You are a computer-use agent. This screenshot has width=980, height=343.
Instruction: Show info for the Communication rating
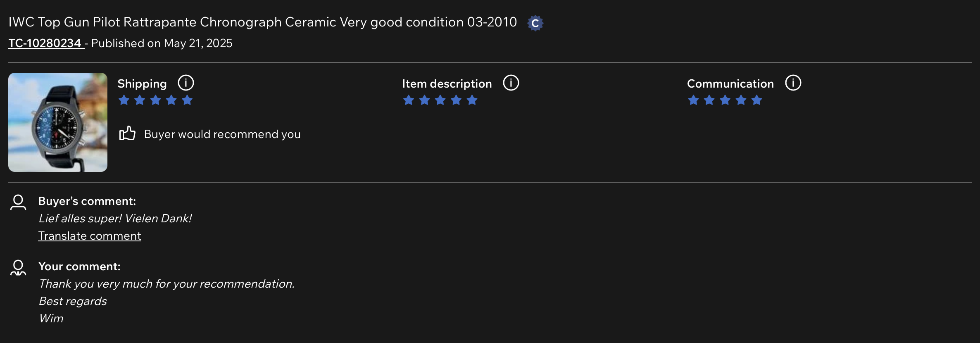click(793, 83)
